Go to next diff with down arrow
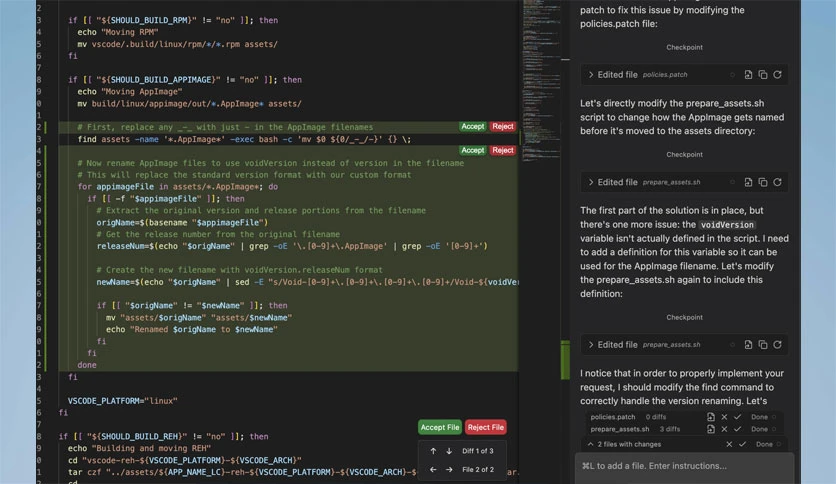 click(x=449, y=451)
